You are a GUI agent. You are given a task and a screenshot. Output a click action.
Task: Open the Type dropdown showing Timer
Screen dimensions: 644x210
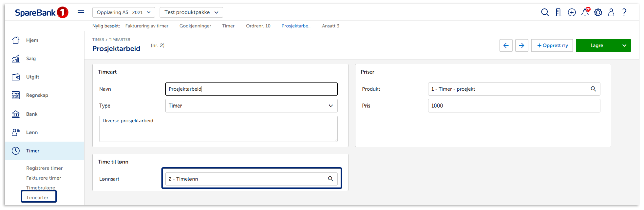tap(251, 106)
